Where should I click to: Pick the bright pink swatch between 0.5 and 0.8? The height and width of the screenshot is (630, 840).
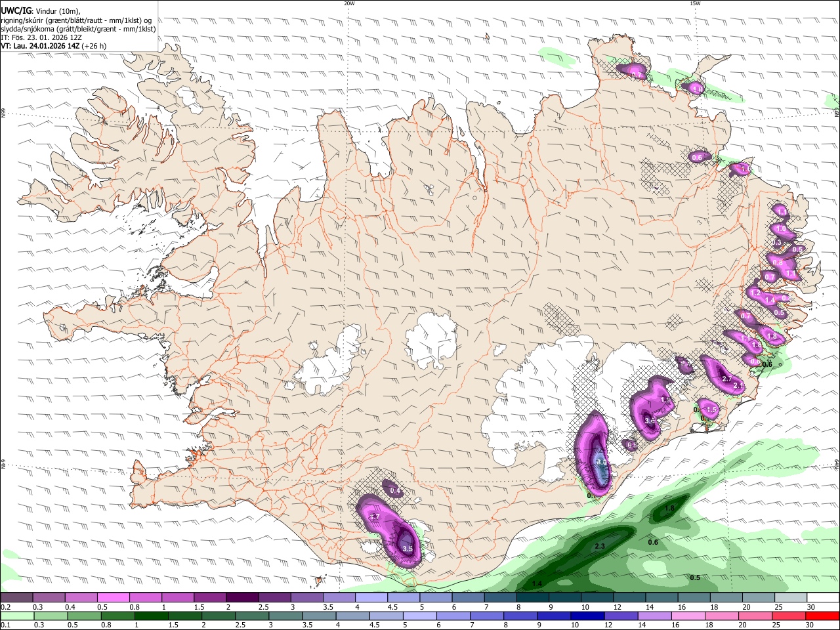(x=113, y=597)
